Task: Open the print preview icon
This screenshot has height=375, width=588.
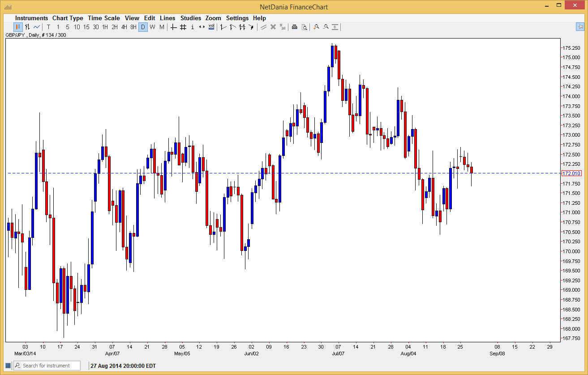Action: point(304,27)
